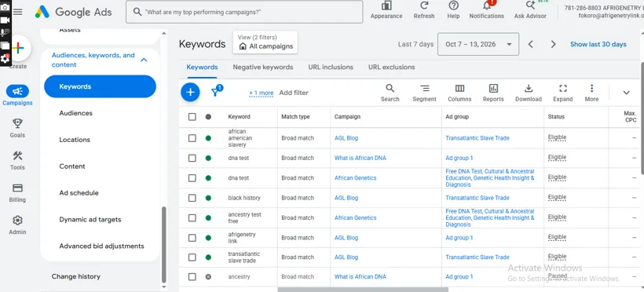Open the hamburger main menu
644x292 pixels.
coord(17,12)
